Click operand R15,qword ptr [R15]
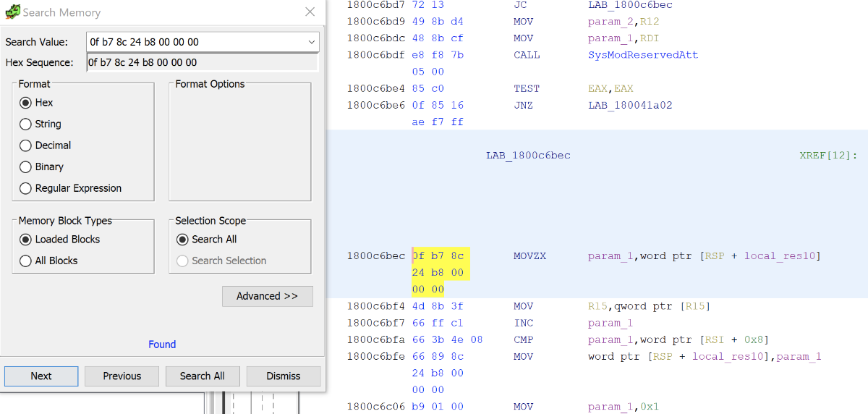Viewport: 868px width, 414px height. (x=649, y=306)
